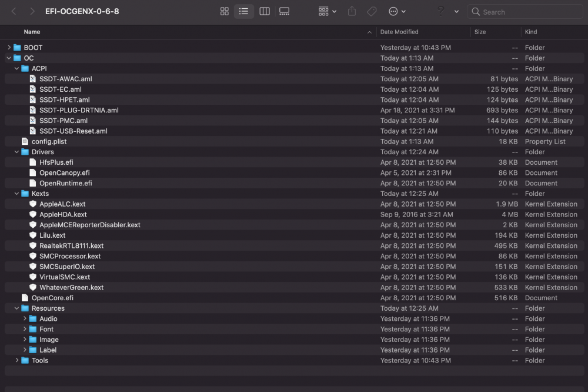Toggle sort order arrow in Name header
Image resolution: width=588 pixels, height=392 pixels.
[369, 32]
